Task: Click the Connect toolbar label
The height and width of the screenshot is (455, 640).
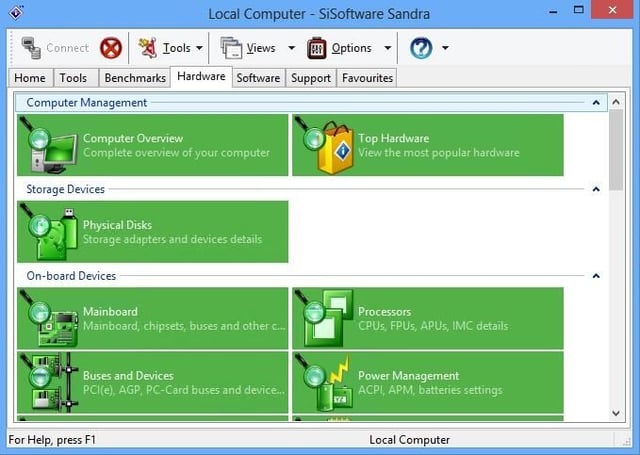Action: tap(67, 48)
